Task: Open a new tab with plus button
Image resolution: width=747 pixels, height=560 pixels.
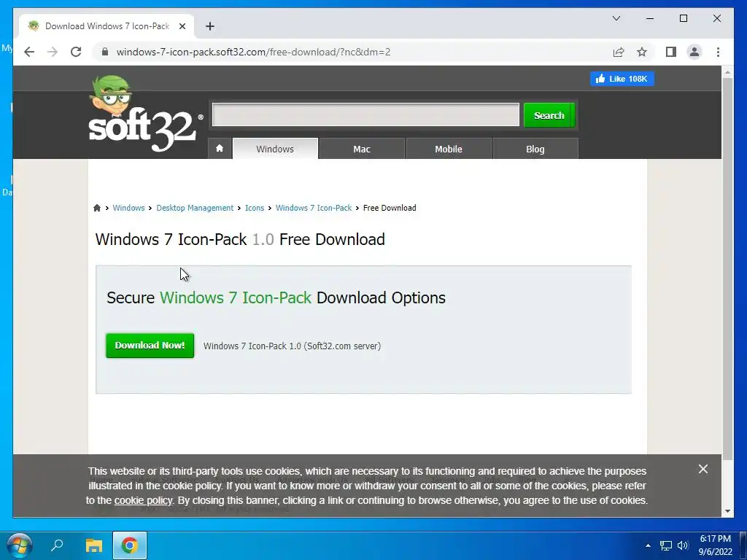Action: [209, 26]
